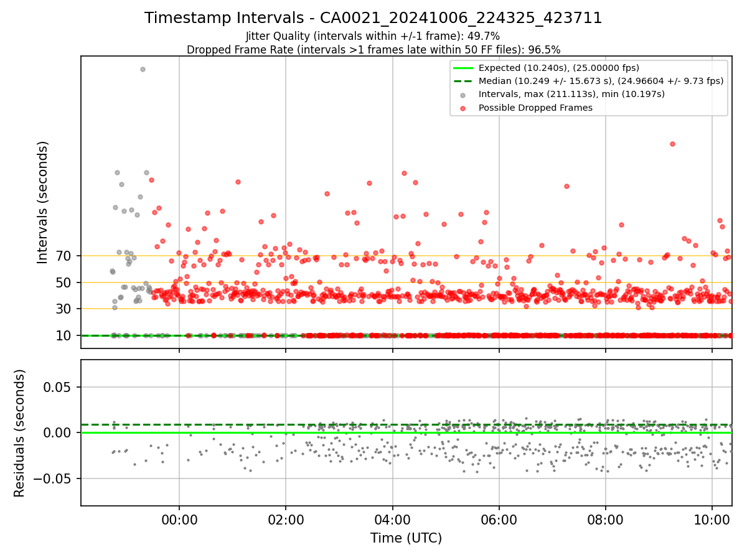
Task: Click the chart title 'Timestamp Intervals - CA0021_20241006_224325_423711'
Action: pos(373,18)
